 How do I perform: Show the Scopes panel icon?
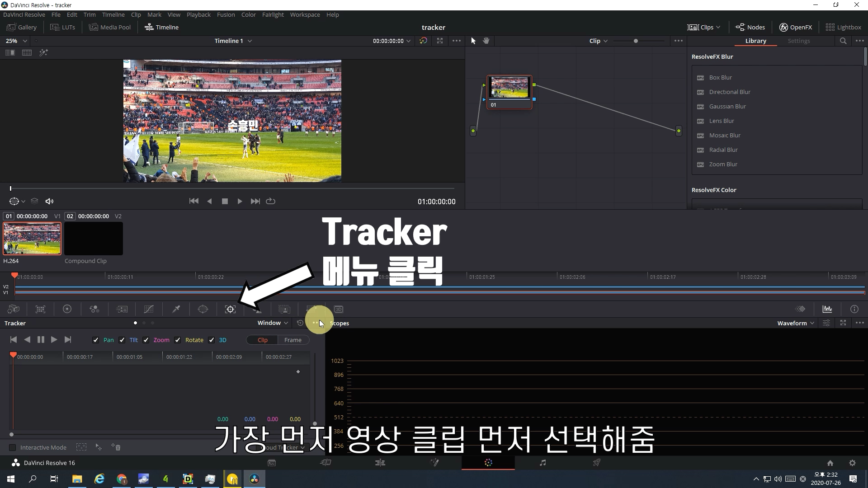click(827, 310)
